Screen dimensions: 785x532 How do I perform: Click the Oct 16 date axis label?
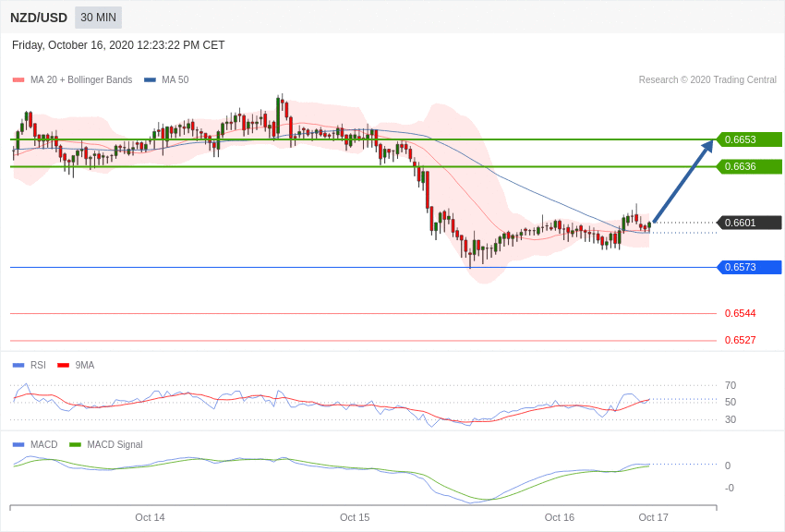(x=560, y=517)
